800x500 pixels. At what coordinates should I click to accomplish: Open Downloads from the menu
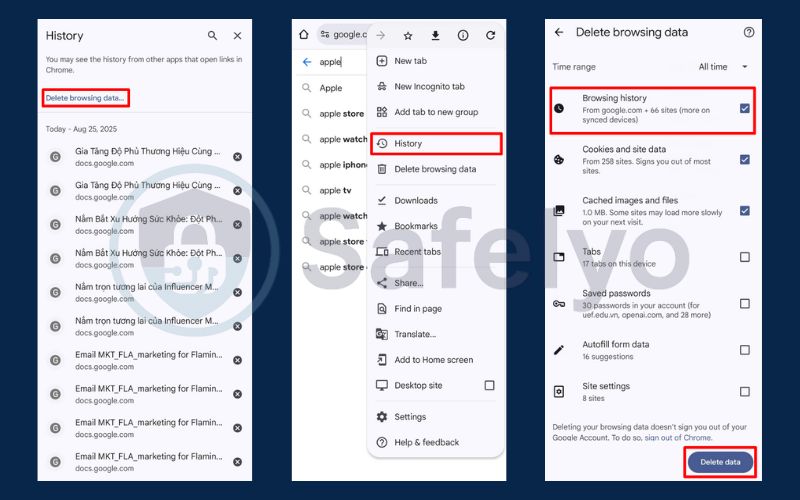point(436,201)
